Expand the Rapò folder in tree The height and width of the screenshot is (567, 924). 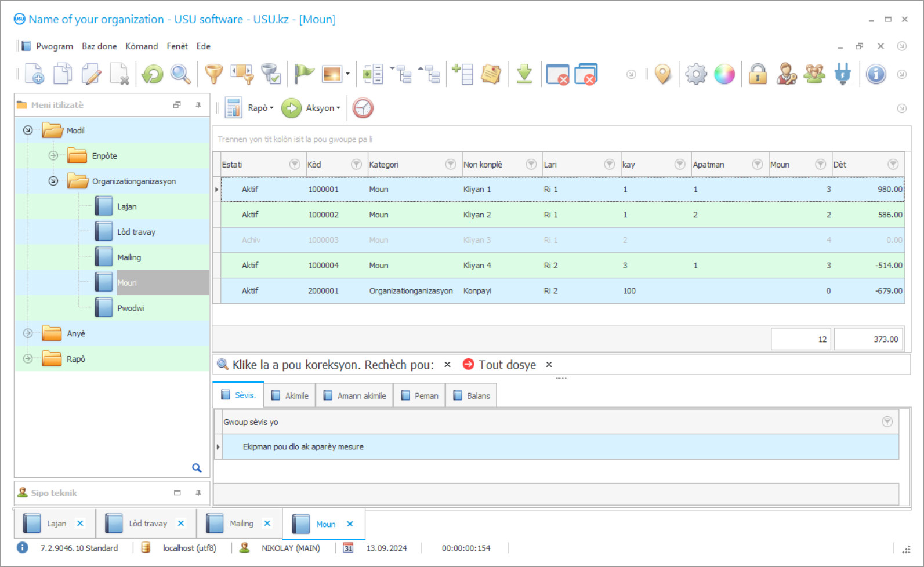tap(28, 359)
